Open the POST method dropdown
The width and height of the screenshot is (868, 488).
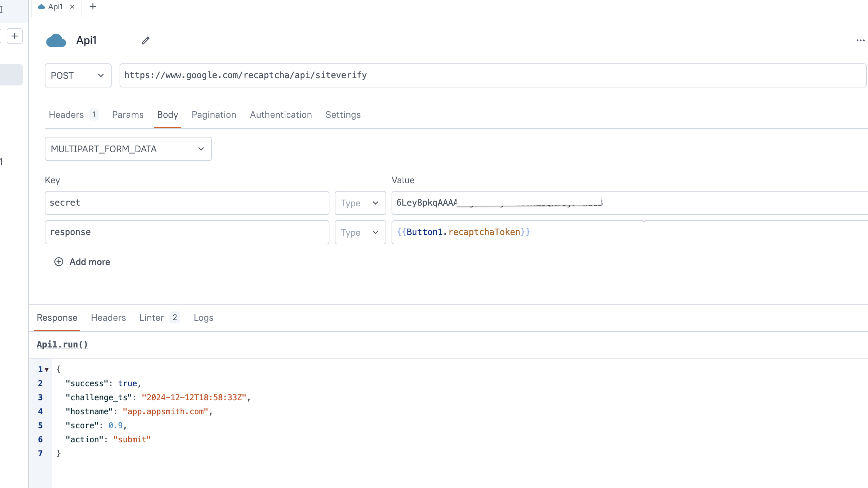(x=78, y=75)
